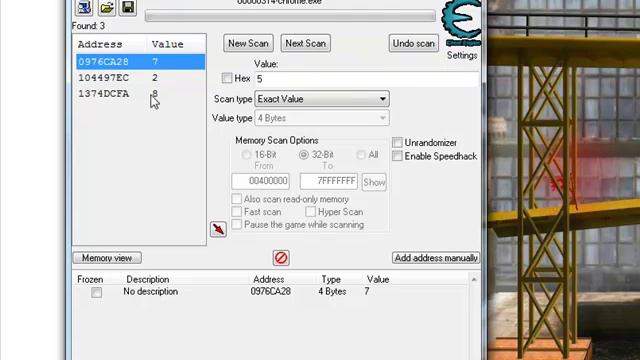The width and height of the screenshot is (640, 360).
Task: Click the Settings label under the logo
Action: click(x=462, y=56)
